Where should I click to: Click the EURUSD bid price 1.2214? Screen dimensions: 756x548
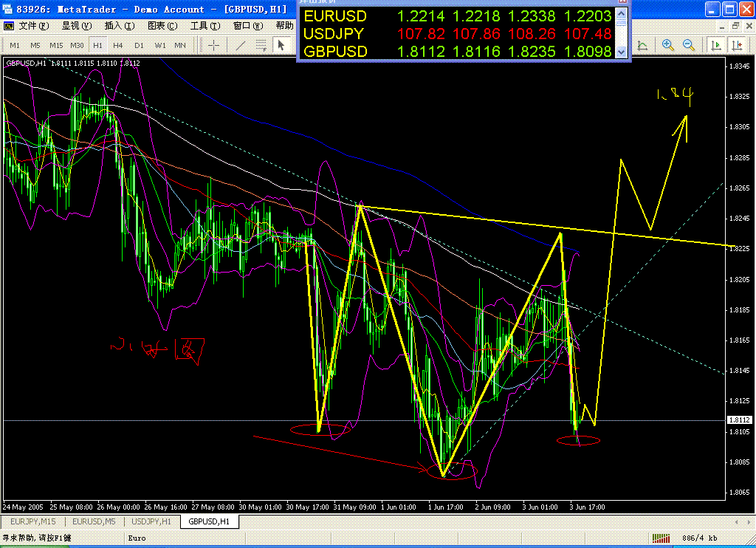pyautogui.click(x=421, y=16)
